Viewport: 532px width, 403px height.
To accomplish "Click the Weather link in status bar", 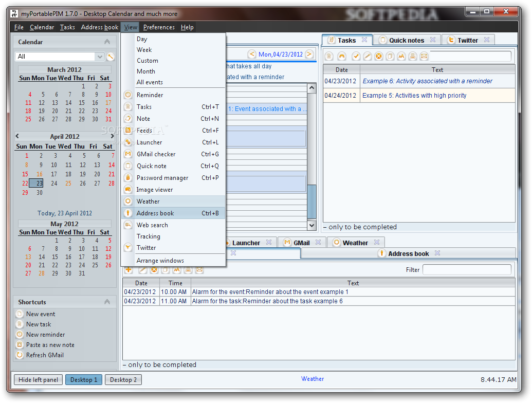I will [313, 378].
